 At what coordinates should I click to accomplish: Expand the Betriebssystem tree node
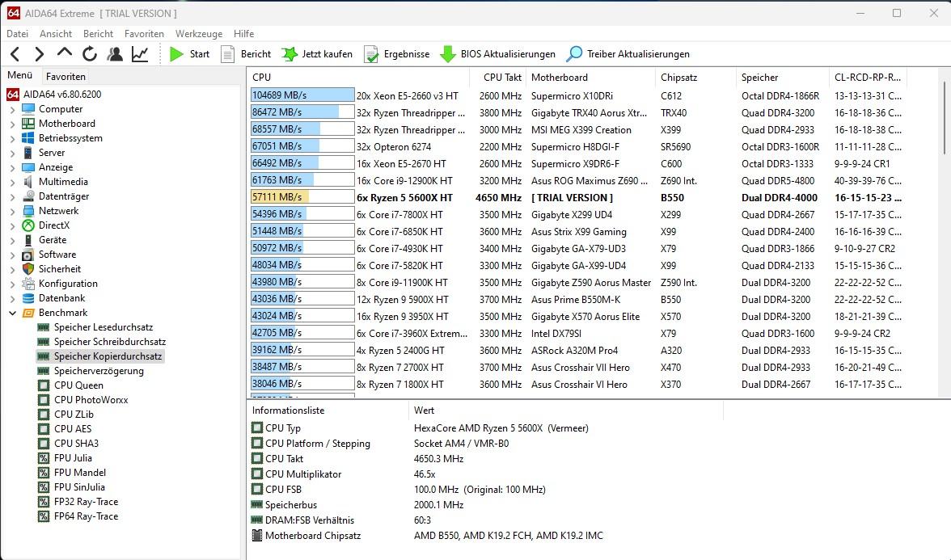pyautogui.click(x=13, y=138)
